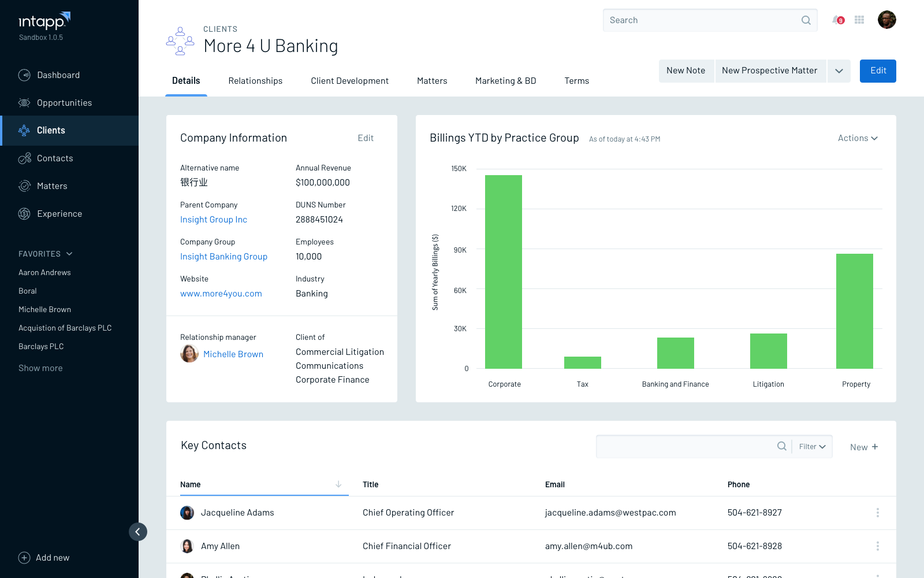Image resolution: width=924 pixels, height=578 pixels.
Task: Open Michelle Brown relationship manager link
Action: (x=233, y=354)
